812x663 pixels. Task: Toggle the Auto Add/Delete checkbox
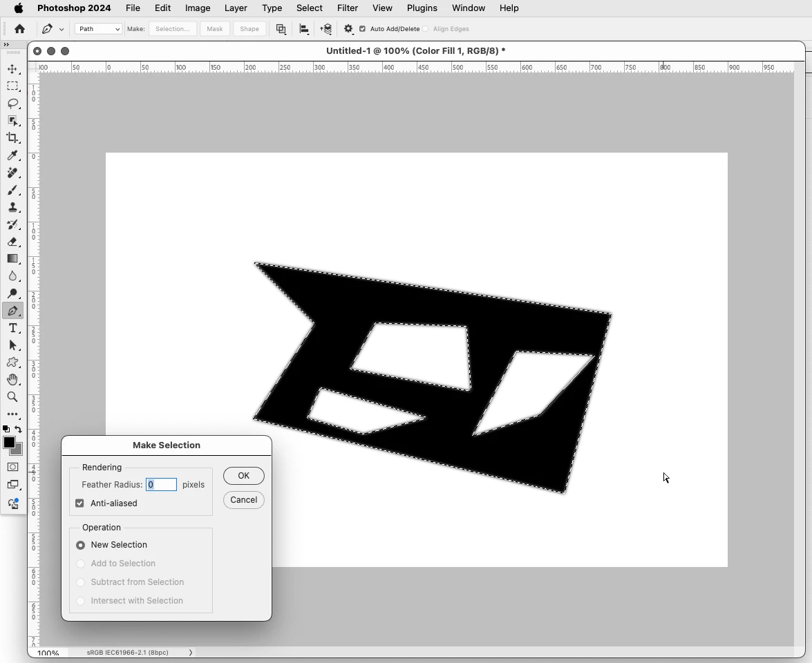click(363, 29)
